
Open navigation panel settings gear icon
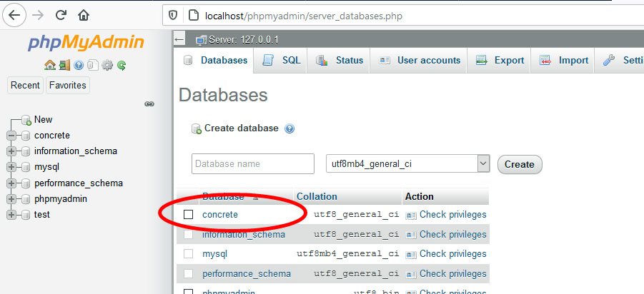(x=107, y=65)
